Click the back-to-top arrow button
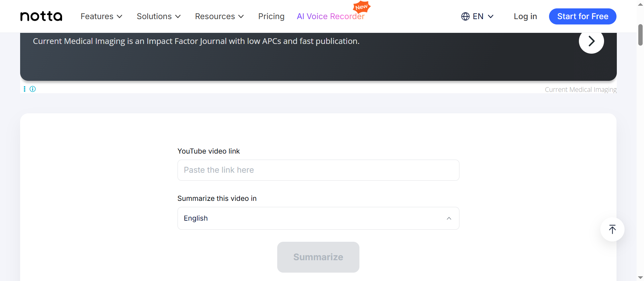This screenshot has width=644, height=281. click(612, 229)
